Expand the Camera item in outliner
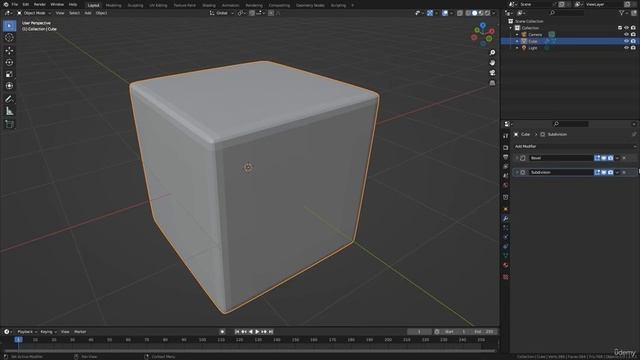This screenshot has height=360, width=640. (x=517, y=35)
